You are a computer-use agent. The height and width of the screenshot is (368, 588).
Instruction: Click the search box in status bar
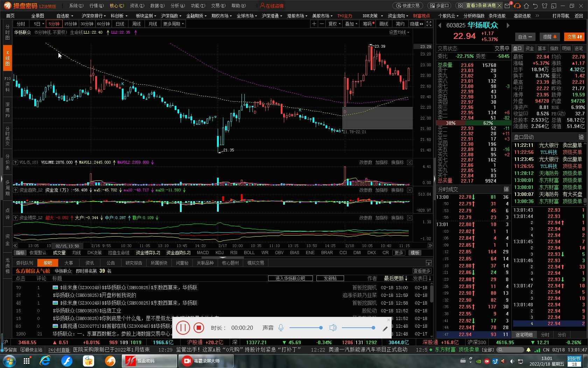pyautogui.click(x=510, y=350)
